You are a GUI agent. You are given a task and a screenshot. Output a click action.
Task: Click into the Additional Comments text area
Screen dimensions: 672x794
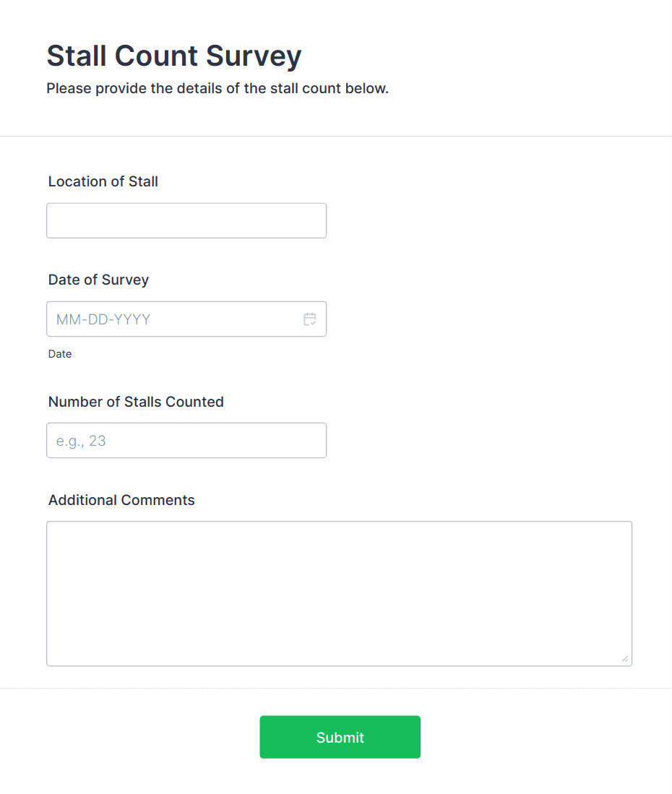coord(339,593)
